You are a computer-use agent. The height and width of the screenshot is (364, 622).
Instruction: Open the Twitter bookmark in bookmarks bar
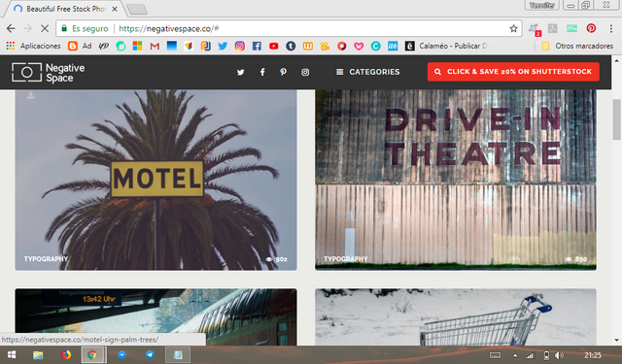coord(223,46)
